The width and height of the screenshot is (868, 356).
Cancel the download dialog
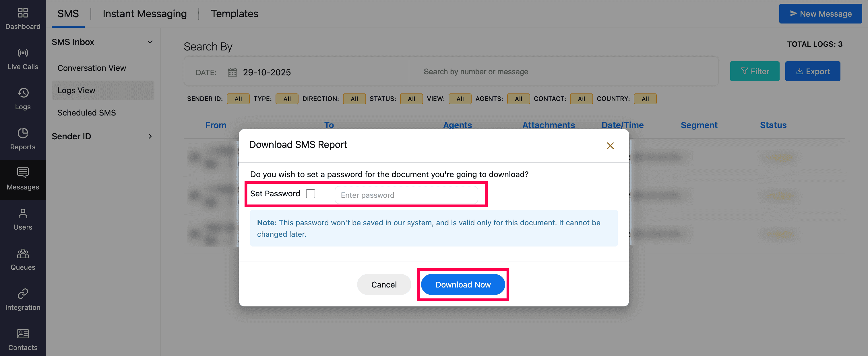[x=384, y=285]
